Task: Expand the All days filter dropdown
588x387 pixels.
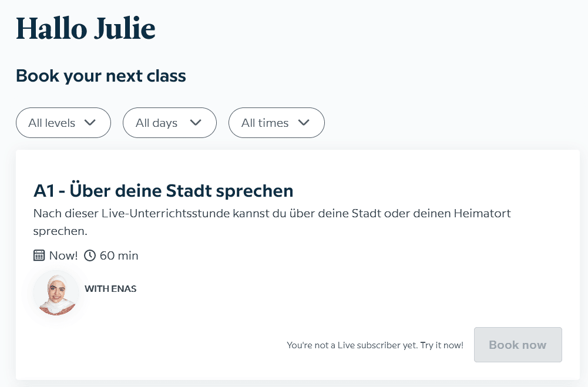Action: [169, 123]
